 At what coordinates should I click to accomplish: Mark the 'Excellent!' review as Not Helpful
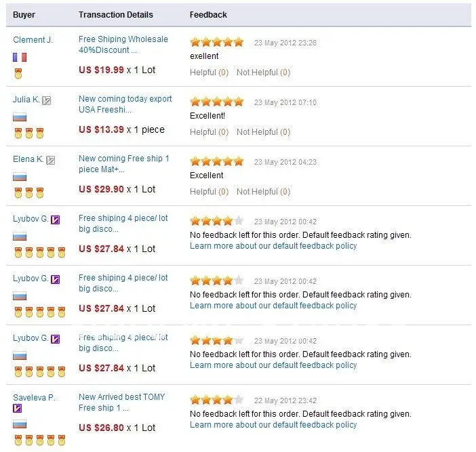(x=263, y=132)
